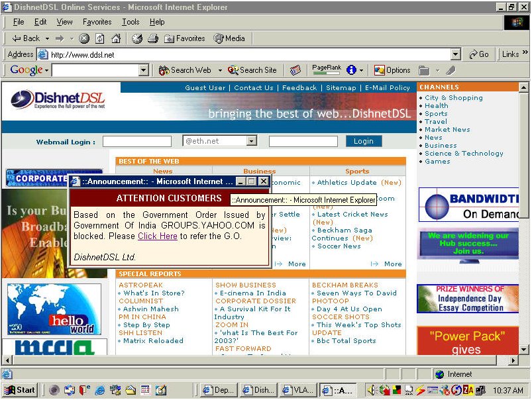This screenshot has height=400, width=532.
Task: Open the Search Web dropdown arrow
Action: [220, 71]
